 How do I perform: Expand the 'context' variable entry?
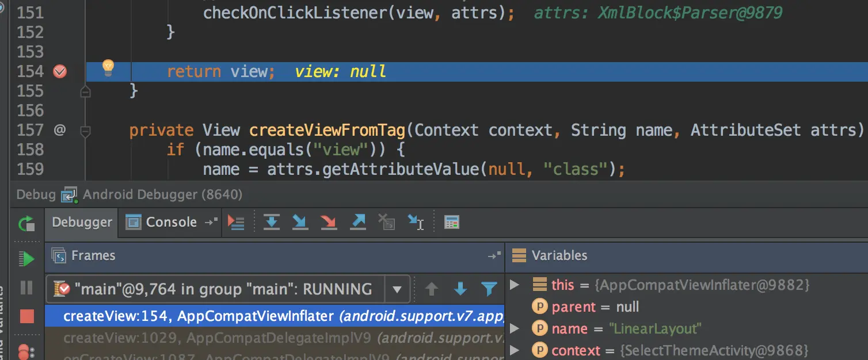514,350
